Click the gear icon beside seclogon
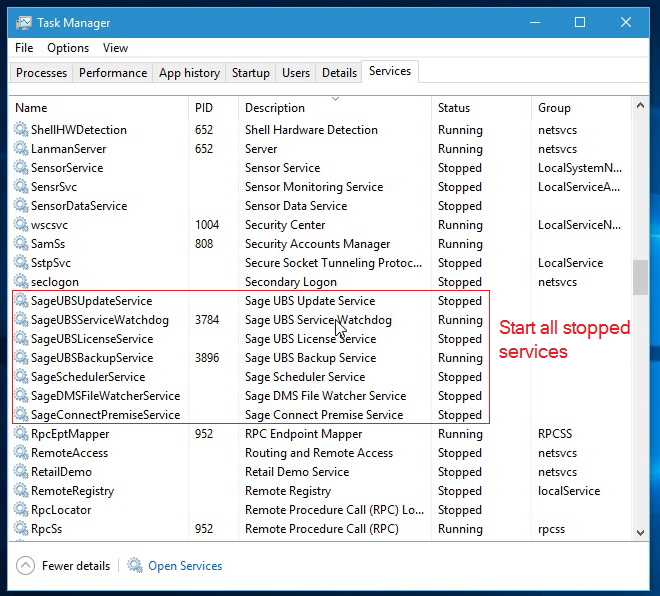 click(21, 281)
